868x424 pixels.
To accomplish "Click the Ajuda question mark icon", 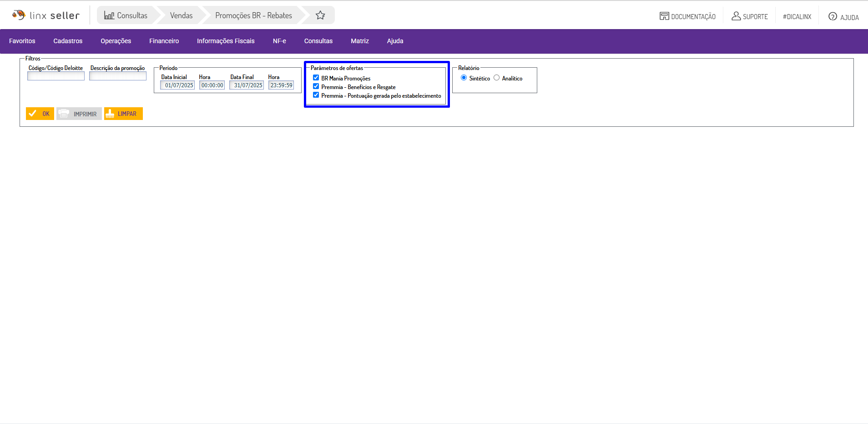I will (x=833, y=16).
